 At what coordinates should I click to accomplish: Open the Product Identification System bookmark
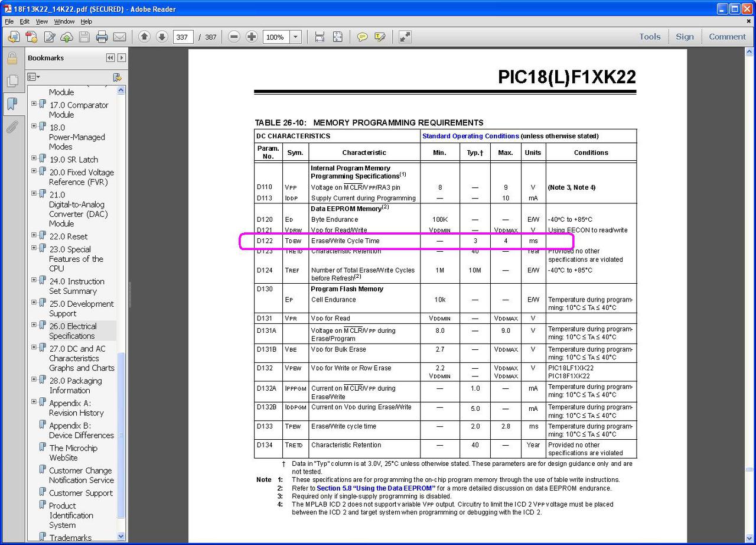click(x=71, y=515)
